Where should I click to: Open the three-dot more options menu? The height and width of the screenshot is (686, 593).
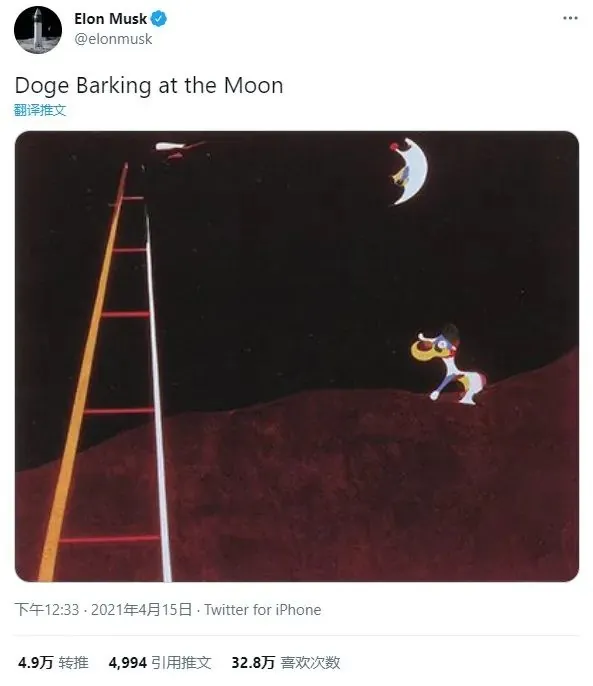tap(570, 18)
